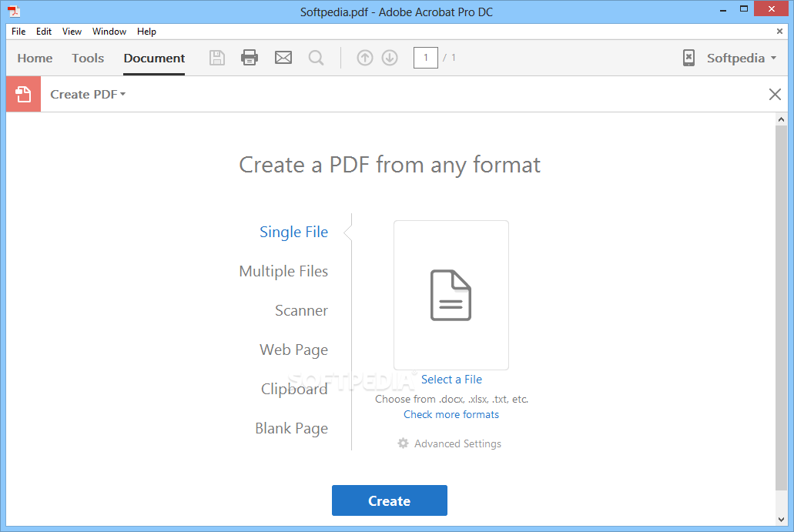
Task: Print the document using the printer icon
Action: tap(250, 58)
